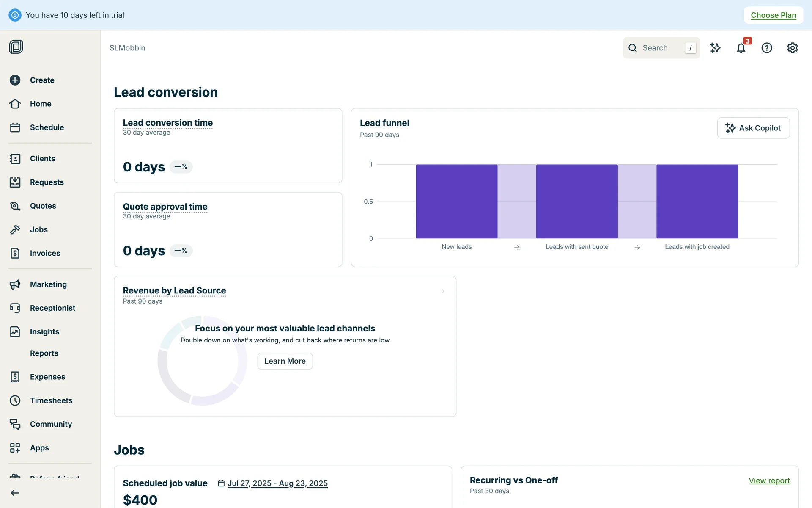Image resolution: width=812 pixels, height=508 pixels.
Task: Collapse sidebar with the left arrow
Action: click(15, 493)
